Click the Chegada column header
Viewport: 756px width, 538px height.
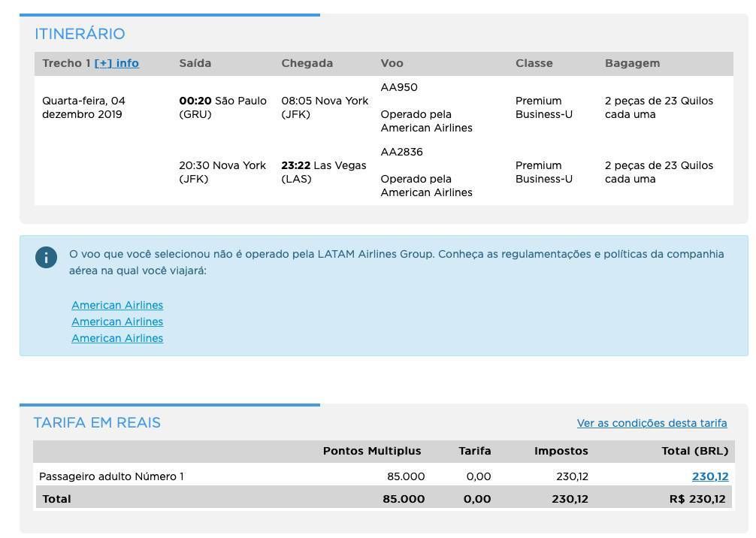coord(307,63)
